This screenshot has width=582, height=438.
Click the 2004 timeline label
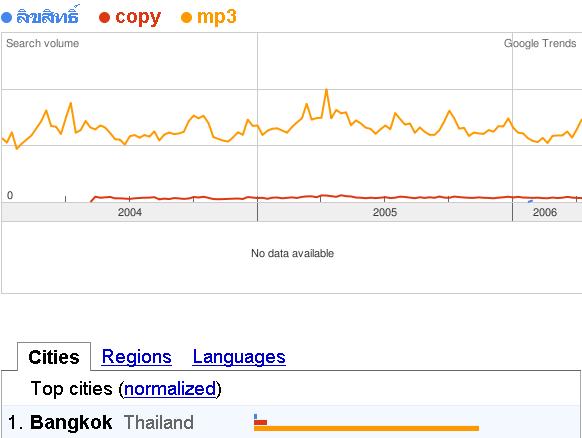(x=130, y=212)
